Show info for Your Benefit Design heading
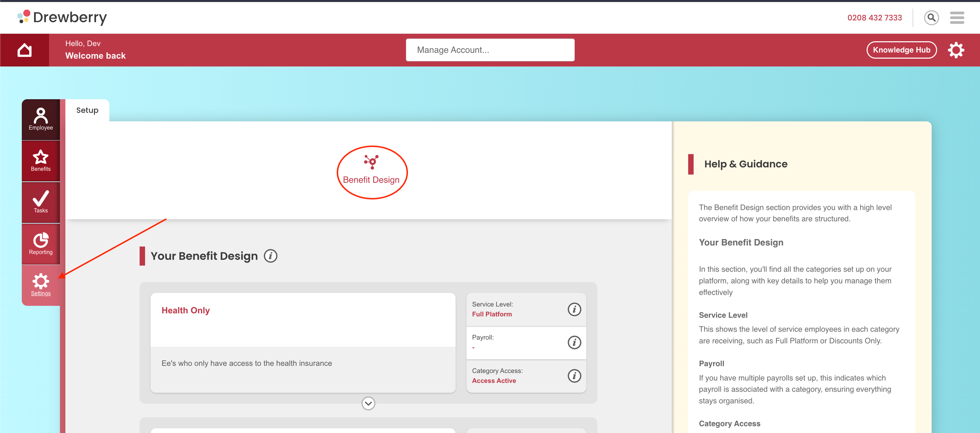Image resolution: width=980 pixels, height=433 pixels. pos(270,255)
